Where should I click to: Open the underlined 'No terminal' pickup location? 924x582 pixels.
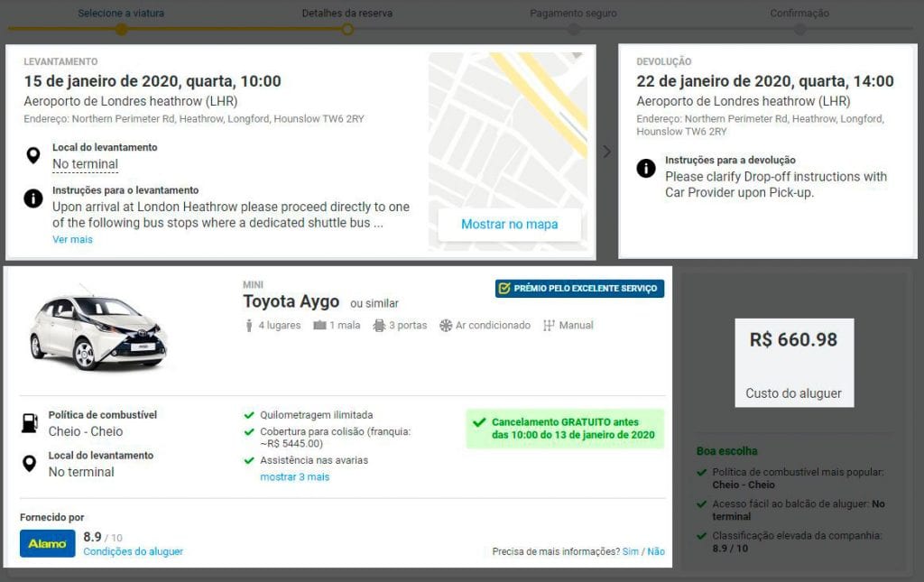pyautogui.click(x=85, y=164)
